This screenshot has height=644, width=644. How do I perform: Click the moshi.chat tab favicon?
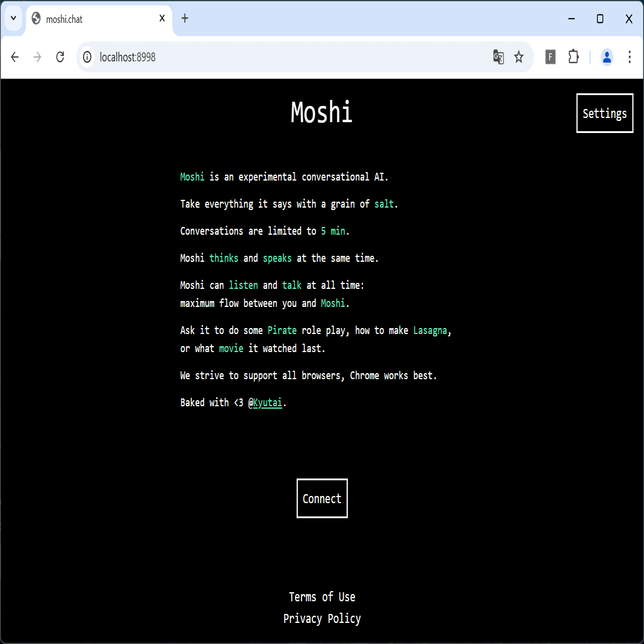click(x=36, y=19)
